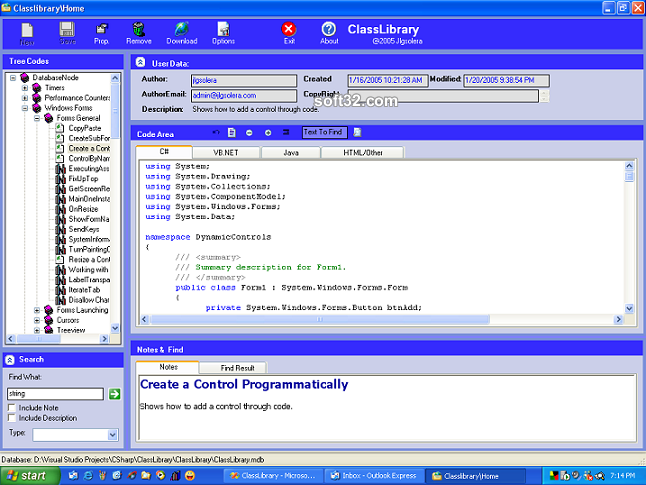Click the word wrap icon in Code Area
The height and width of the screenshot is (485, 646).
286,132
